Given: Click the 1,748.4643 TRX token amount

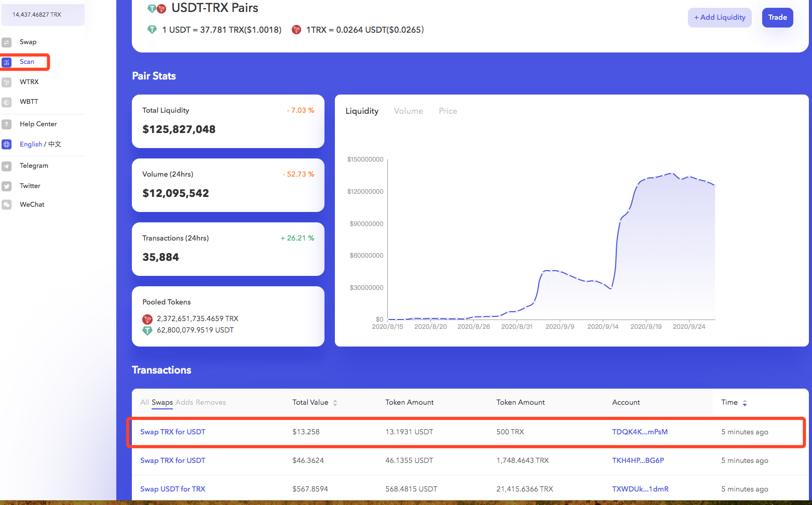Looking at the screenshot, I should point(522,461).
